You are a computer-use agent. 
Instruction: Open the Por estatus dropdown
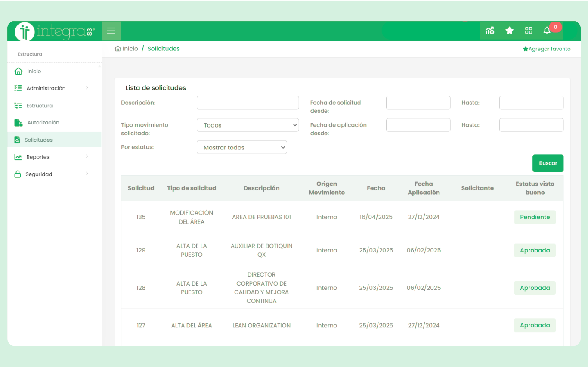241,147
